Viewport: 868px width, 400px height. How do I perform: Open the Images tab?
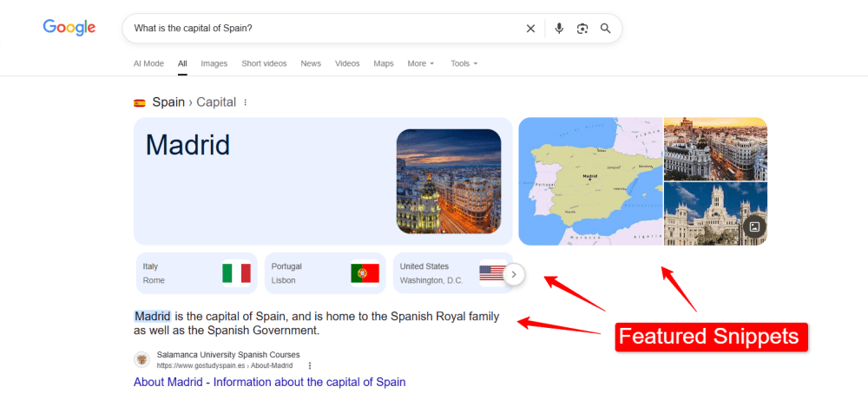pos(214,63)
